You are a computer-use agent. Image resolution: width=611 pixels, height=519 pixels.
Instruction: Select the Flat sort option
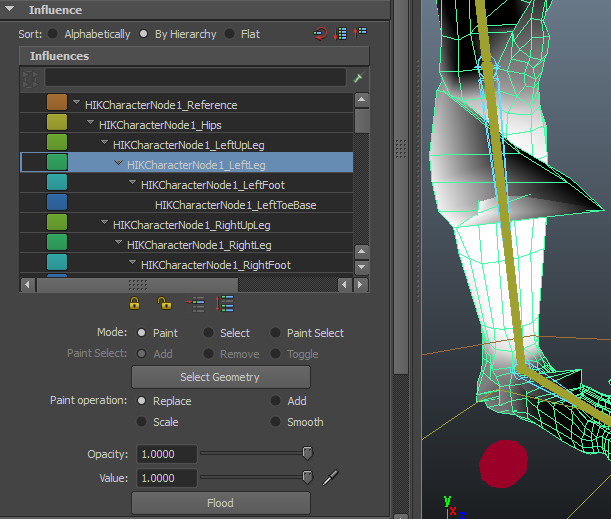coord(230,34)
